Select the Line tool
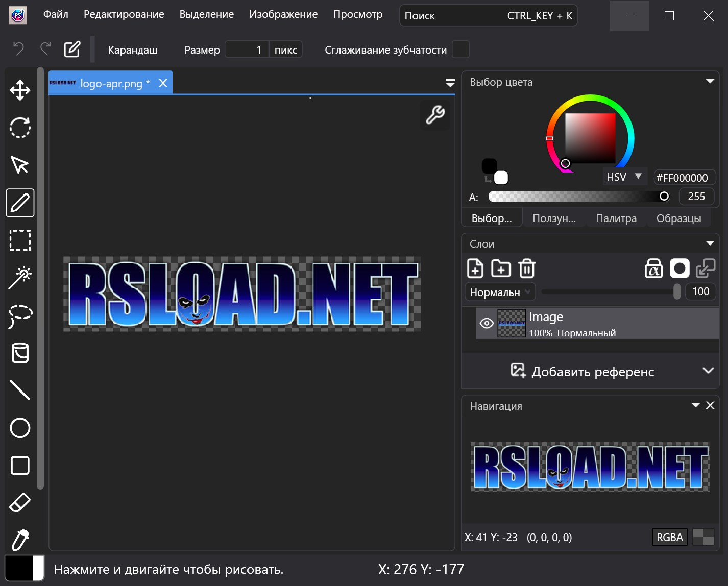 tap(20, 390)
